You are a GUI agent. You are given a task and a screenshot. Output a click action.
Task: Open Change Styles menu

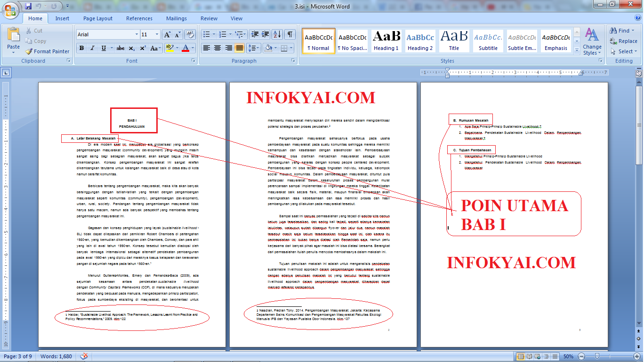[592, 41]
